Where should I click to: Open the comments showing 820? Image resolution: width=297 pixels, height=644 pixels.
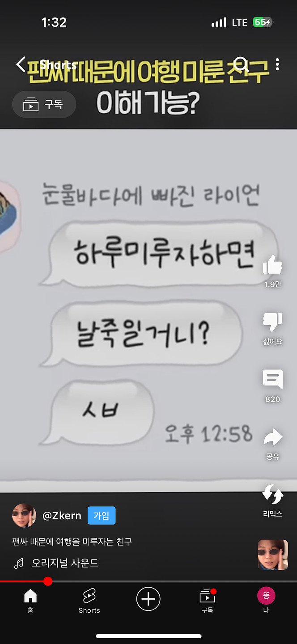click(x=272, y=380)
